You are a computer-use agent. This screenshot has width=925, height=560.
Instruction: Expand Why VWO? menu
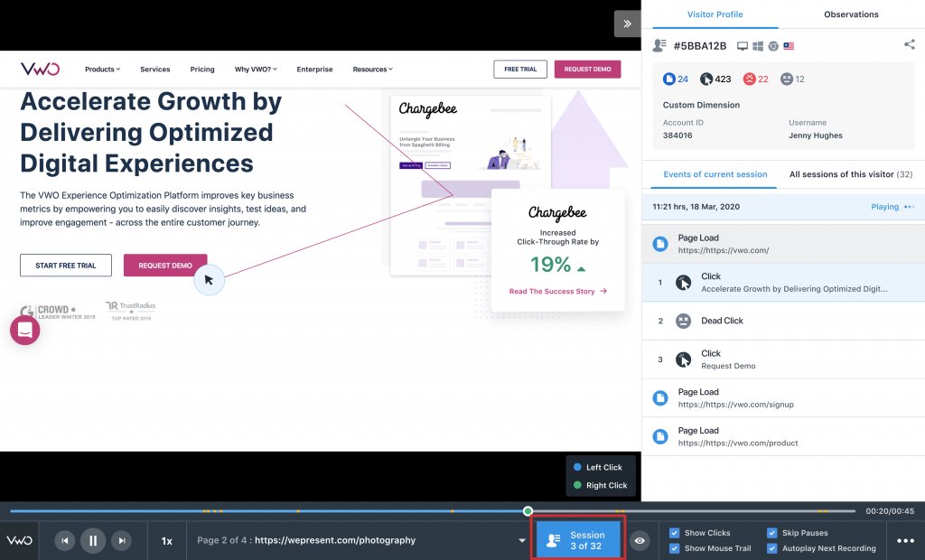click(x=256, y=69)
